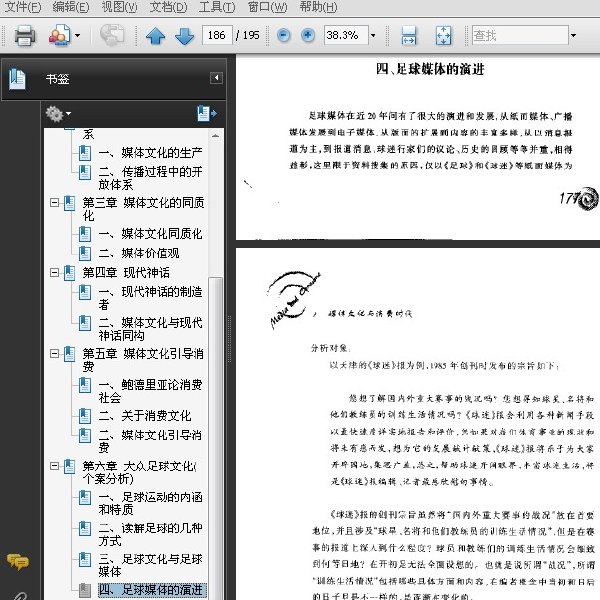Open the attachments paperclip panel icon
Image resolution: width=600 pixels, height=600 pixels.
[x=18, y=596]
